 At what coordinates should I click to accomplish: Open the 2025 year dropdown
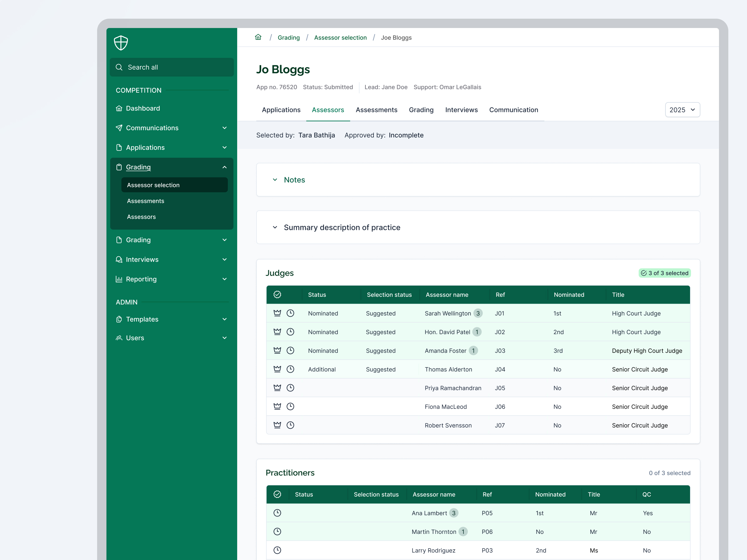(x=682, y=110)
